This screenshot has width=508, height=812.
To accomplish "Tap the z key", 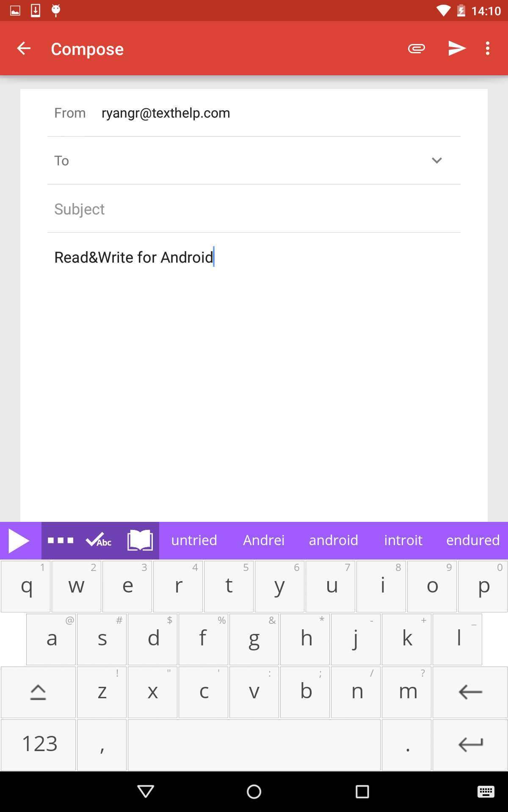I will coord(102,692).
